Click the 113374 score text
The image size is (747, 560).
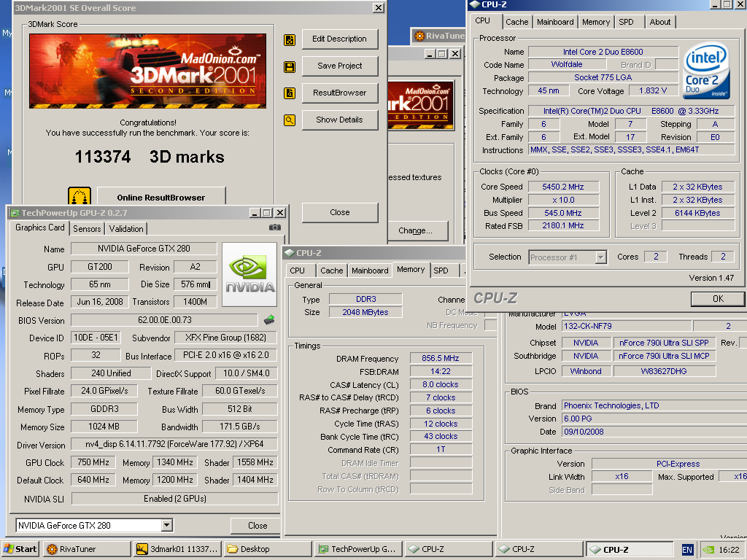pos(102,157)
